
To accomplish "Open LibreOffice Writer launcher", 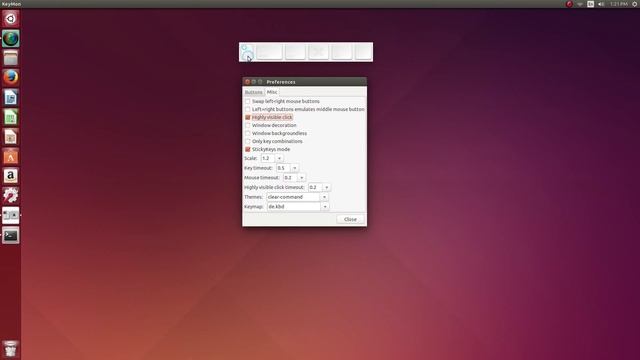I will pyautogui.click(x=11, y=98).
